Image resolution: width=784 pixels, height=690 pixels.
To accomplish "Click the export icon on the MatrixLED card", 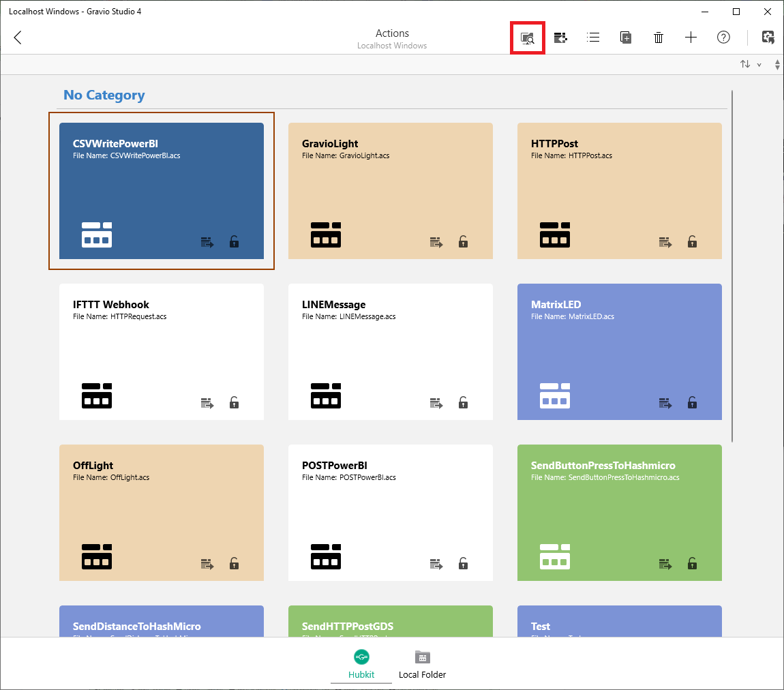I will (665, 403).
